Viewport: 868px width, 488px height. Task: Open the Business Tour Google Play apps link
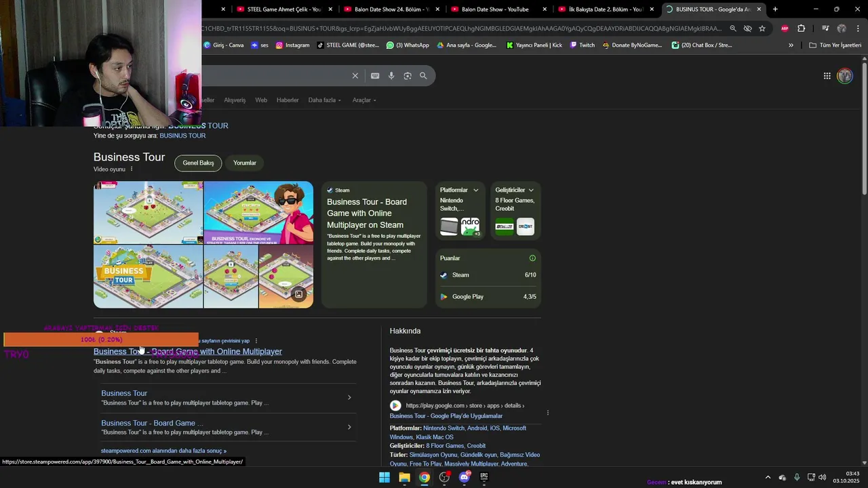tap(446, 416)
